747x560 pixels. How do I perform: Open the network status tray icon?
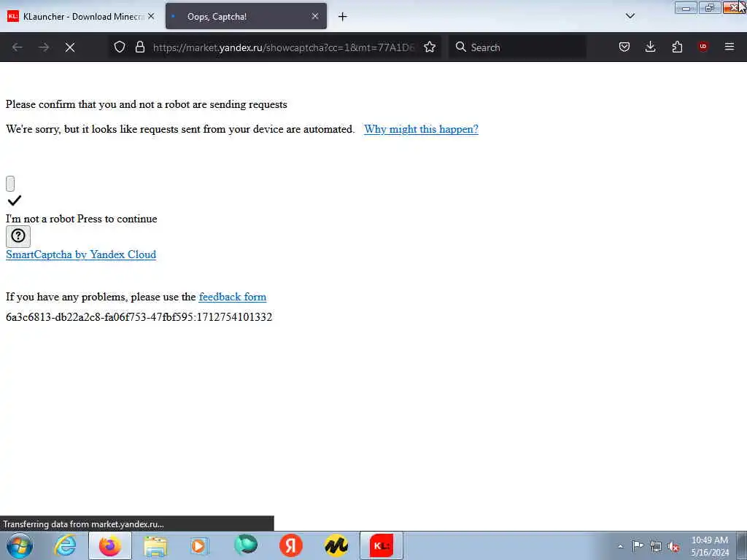tap(656, 546)
